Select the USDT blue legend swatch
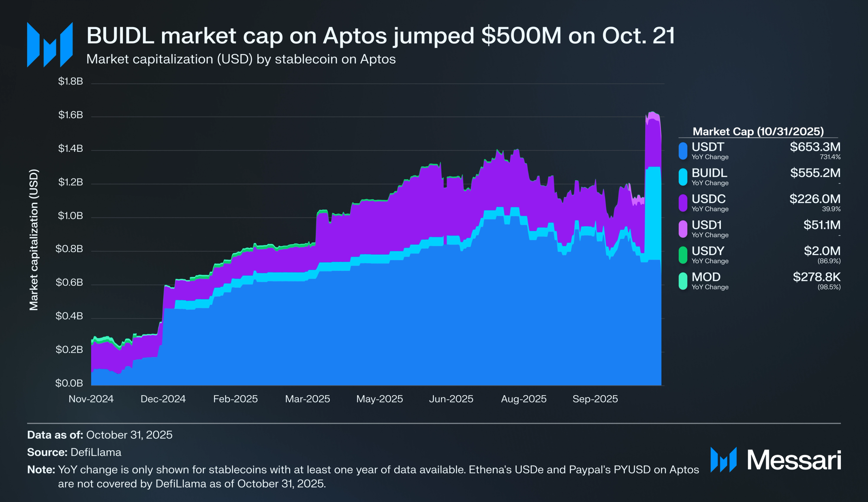Viewport: 868px width, 502px height. click(683, 151)
